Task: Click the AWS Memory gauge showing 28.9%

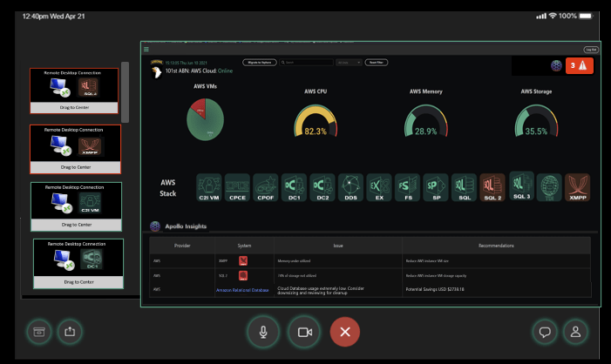Action: pyautogui.click(x=425, y=121)
